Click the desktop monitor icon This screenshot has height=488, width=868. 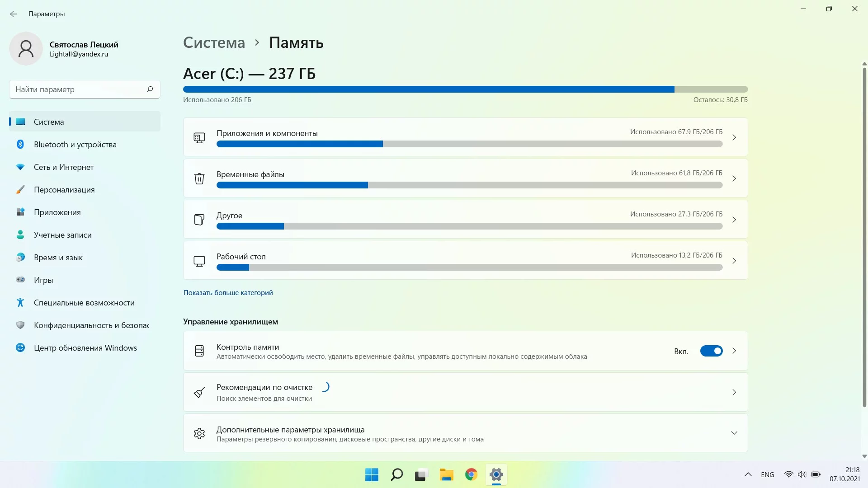tap(199, 261)
